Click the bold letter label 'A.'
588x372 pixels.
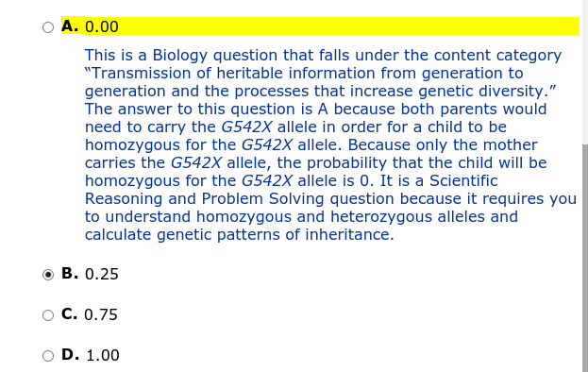point(70,26)
